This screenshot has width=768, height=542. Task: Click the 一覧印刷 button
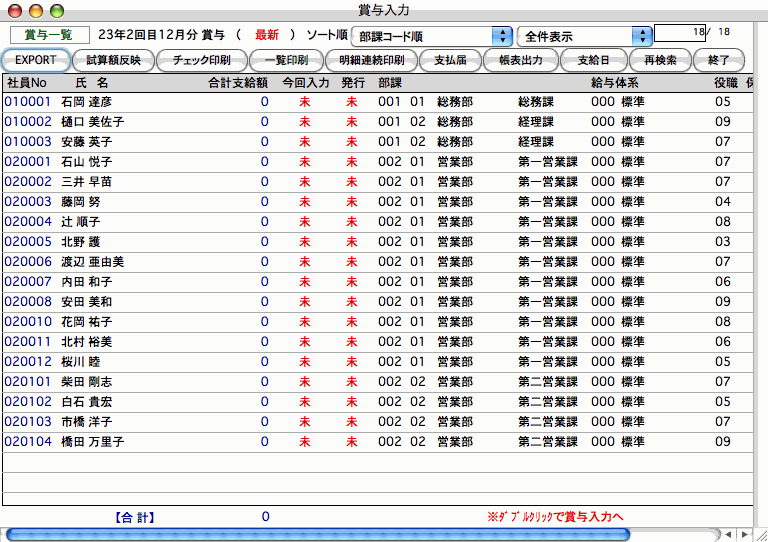285,60
